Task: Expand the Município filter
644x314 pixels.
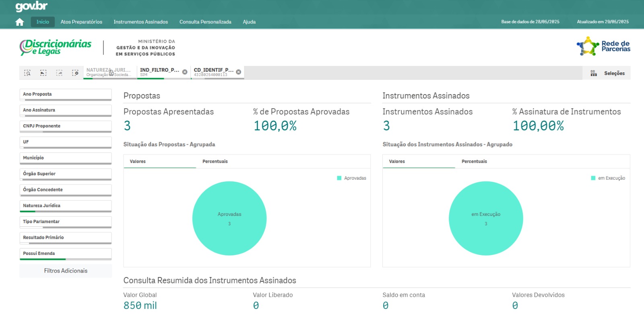Action: pos(66,158)
